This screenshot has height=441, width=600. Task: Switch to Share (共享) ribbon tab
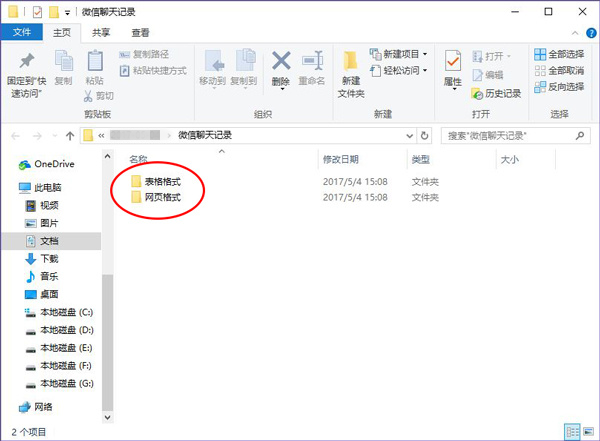[x=101, y=33]
